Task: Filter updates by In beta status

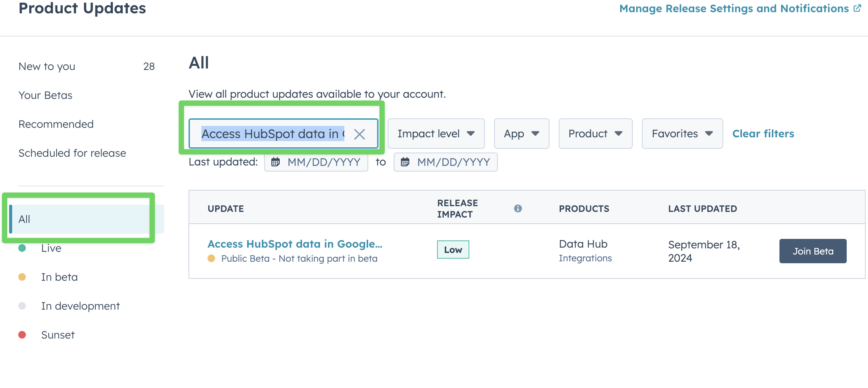Action: click(59, 277)
